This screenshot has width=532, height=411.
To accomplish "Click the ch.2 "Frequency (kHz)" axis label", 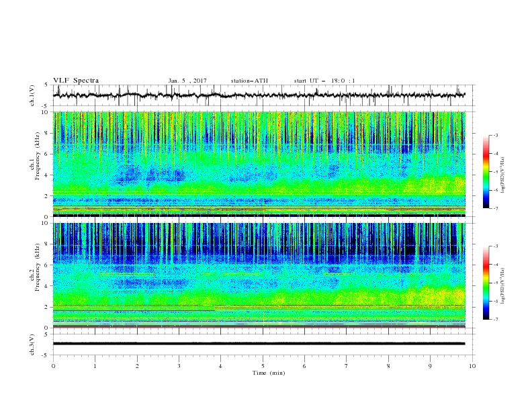I will (x=38, y=267).
